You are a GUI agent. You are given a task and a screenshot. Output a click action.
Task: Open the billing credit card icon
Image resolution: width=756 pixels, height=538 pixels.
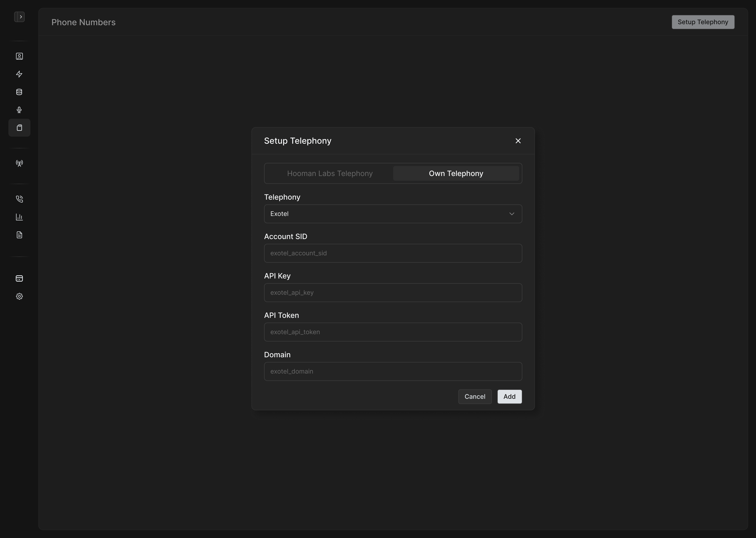click(x=19, y=279)
